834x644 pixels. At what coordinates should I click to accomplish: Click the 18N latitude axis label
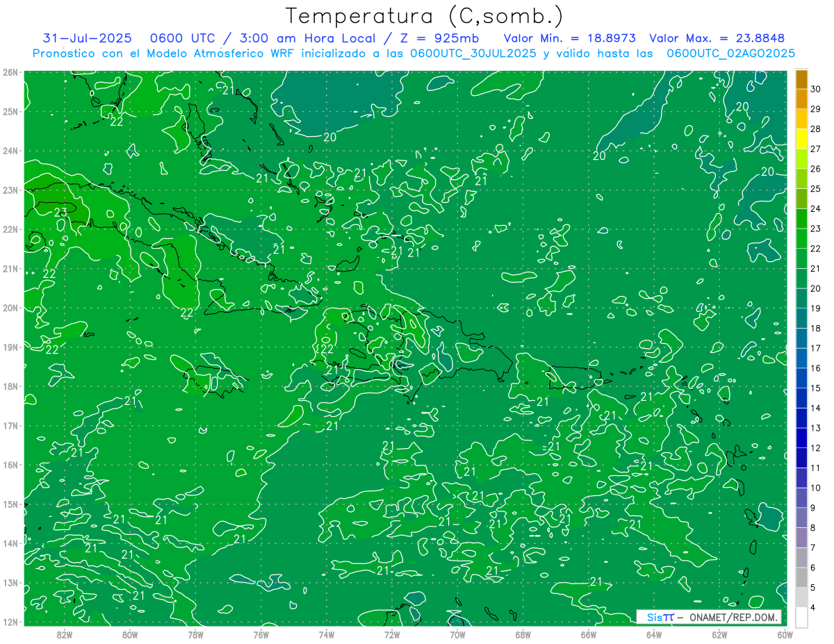point(10,386)
